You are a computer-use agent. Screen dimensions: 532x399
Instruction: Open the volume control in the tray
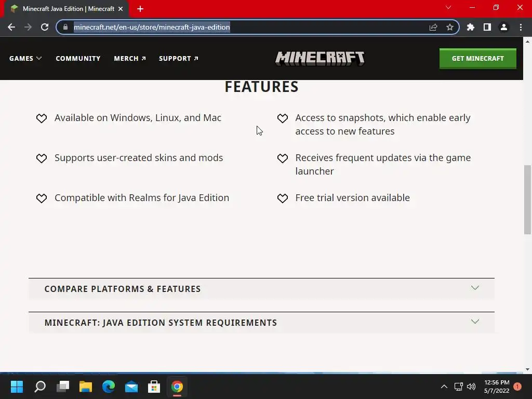(471, 387)
